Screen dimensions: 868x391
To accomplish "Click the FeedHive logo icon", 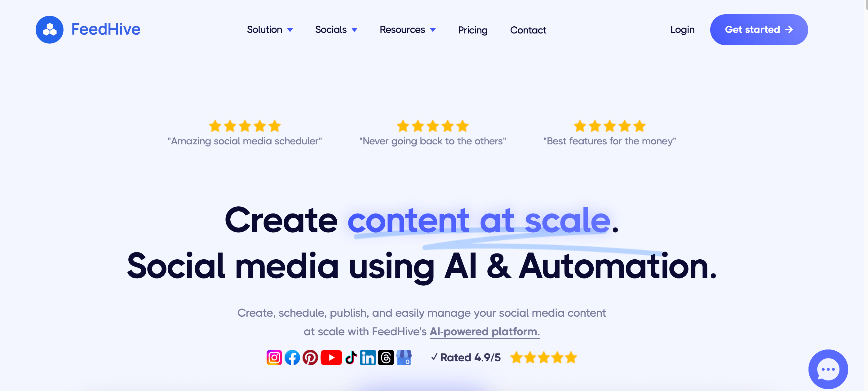I will pos(49,29).
